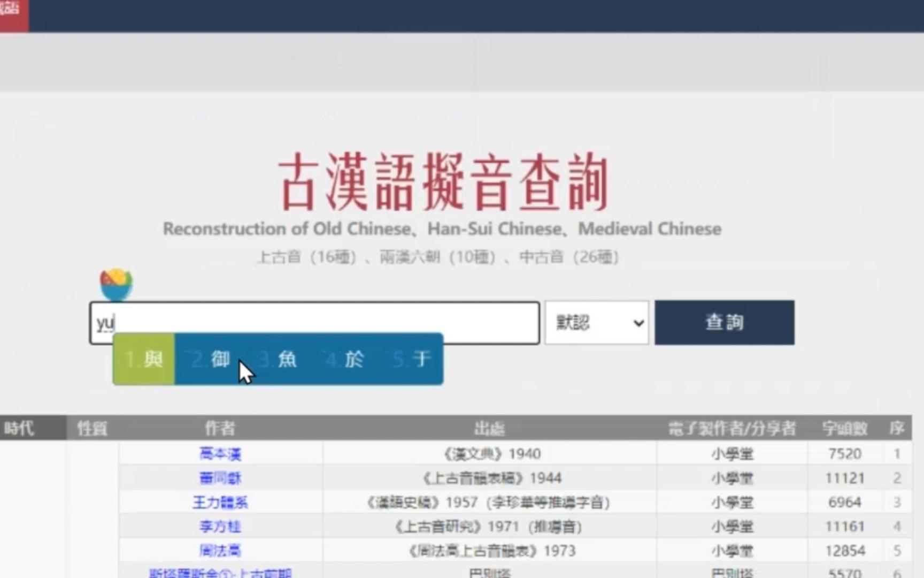
Task: Open the 斯塔羅斯金 上古前期 link
Action: click(220, 573)
